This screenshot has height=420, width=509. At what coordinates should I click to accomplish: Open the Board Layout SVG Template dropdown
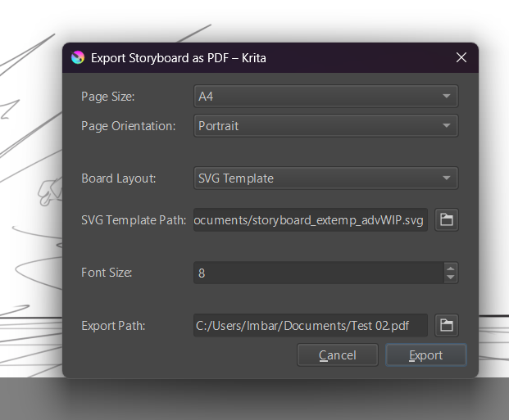click(x=325, y=178)
